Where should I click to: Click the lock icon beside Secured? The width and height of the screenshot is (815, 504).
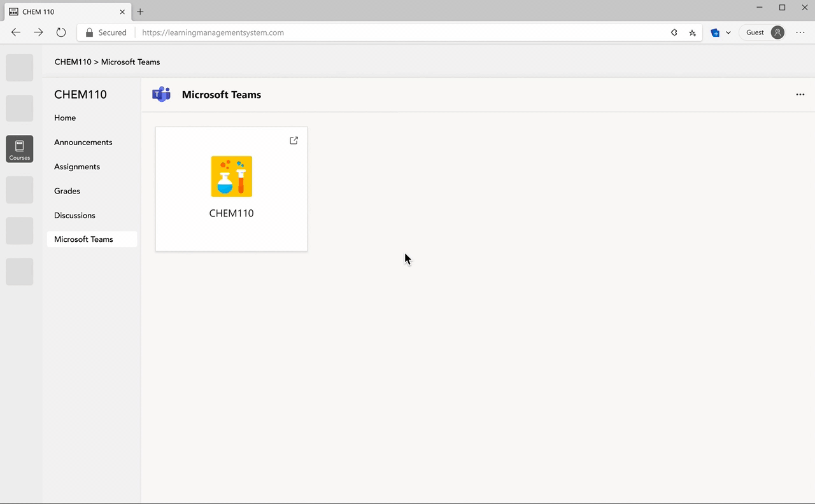(89, 32)
